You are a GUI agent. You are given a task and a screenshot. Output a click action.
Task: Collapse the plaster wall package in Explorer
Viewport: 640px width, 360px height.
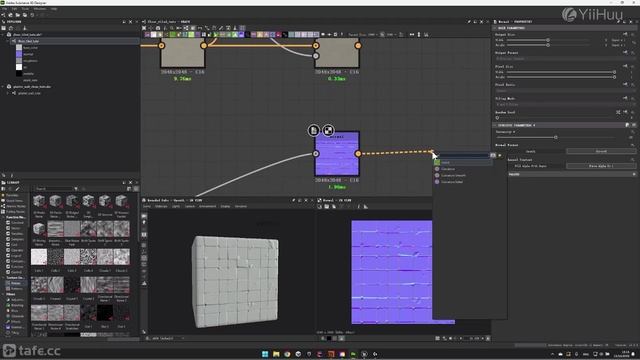(x=3, y=87)
